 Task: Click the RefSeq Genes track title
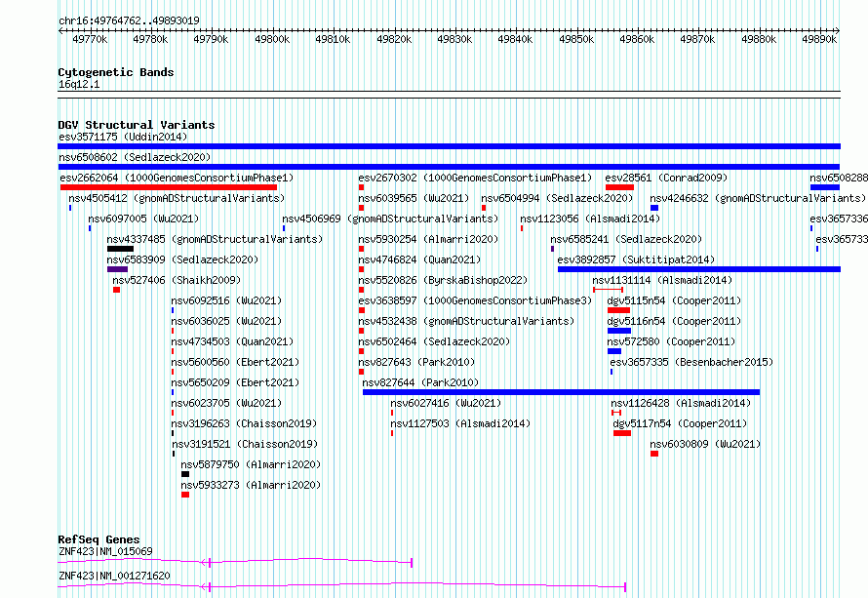pos(99,539)
